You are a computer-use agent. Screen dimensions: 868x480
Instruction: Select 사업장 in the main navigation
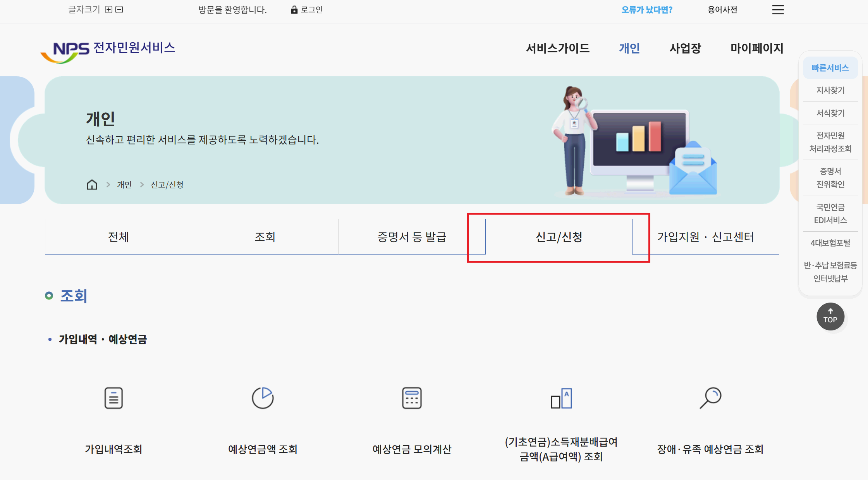[x=685, y=49]
